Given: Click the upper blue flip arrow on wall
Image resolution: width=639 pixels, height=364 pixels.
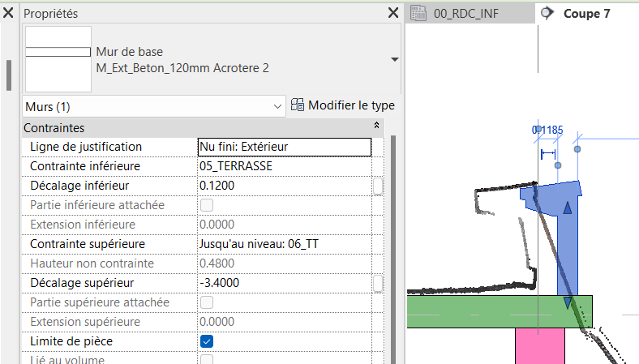Looking at the screenshot, I should (x=568, y=209).
